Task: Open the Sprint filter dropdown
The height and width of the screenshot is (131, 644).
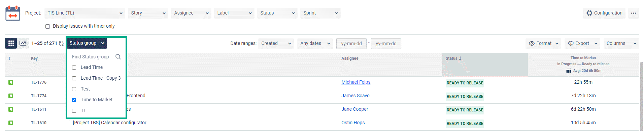Action: click(320, 13)
